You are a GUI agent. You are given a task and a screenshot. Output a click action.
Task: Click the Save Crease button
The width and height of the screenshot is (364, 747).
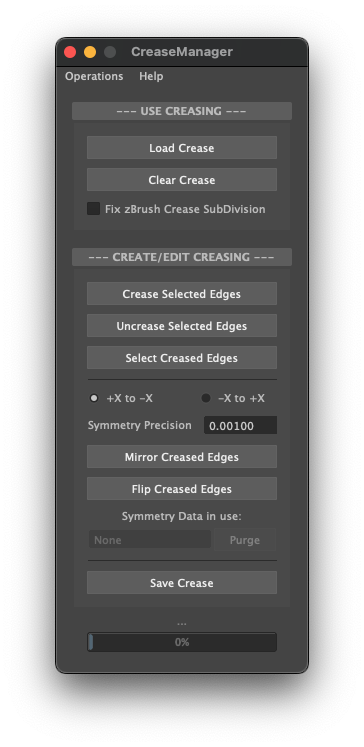click(182, 583)
